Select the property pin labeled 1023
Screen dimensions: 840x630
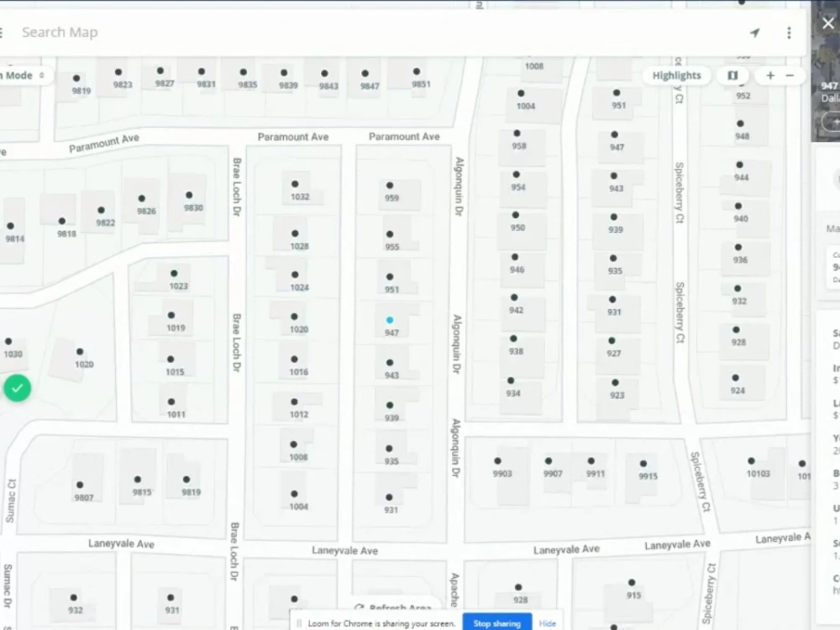pos(174,273)
